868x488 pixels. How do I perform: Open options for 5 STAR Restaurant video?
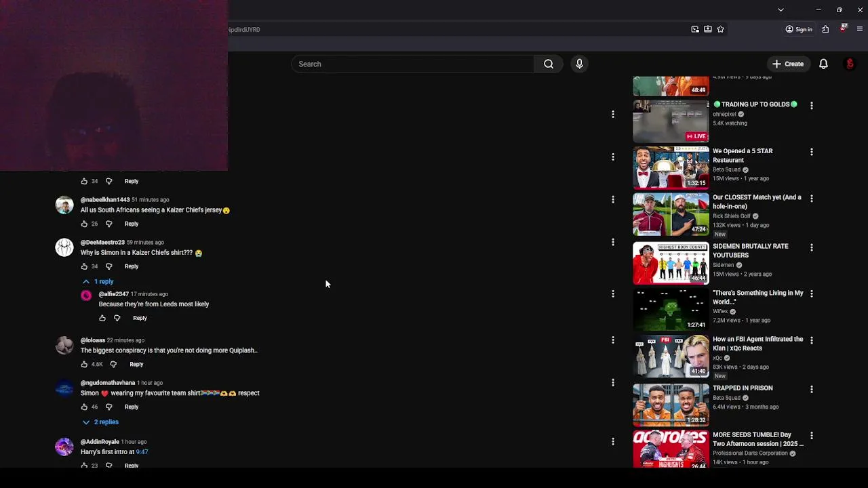pyautogui.click(x=811, y=152)
